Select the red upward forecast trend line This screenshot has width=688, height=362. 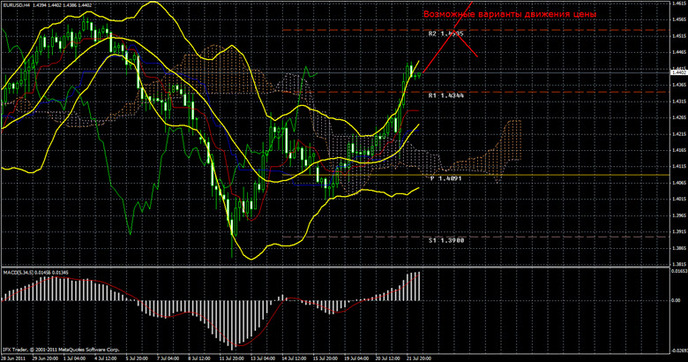[448, 37]
